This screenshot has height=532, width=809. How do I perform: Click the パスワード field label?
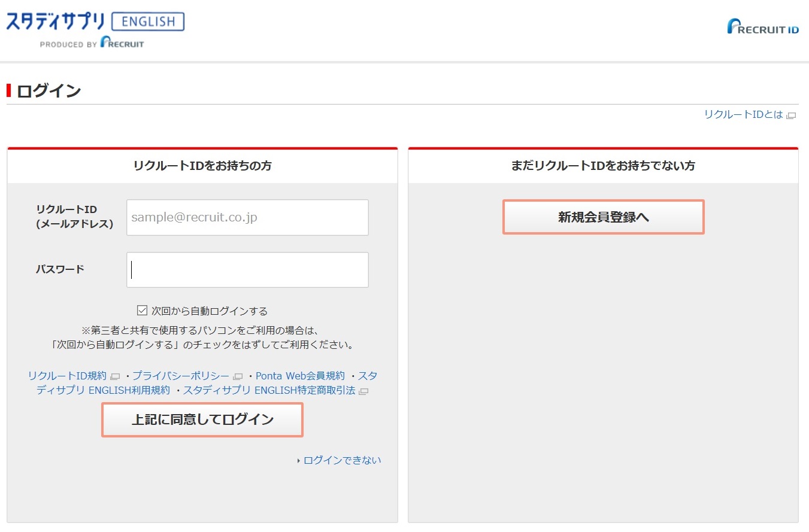(x=60, y=269)
